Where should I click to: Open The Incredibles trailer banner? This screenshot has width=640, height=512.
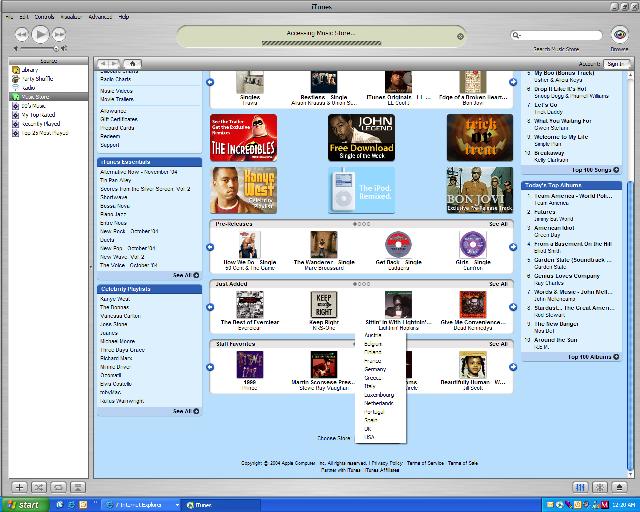tap(244, 138)
